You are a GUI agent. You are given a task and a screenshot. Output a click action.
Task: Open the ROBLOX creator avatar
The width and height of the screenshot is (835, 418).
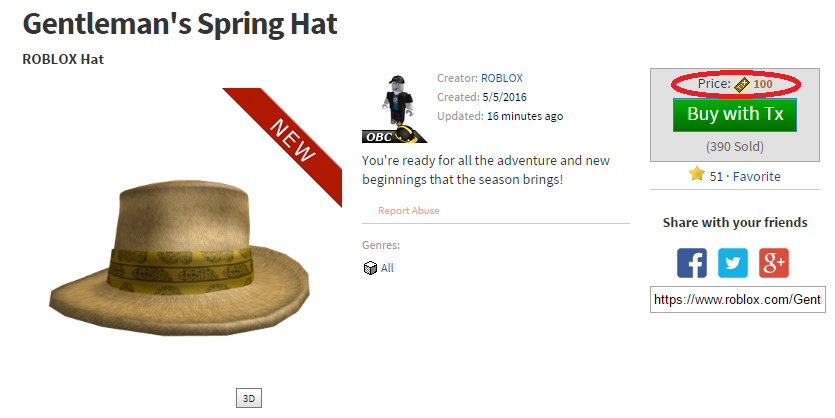(398, 101)
